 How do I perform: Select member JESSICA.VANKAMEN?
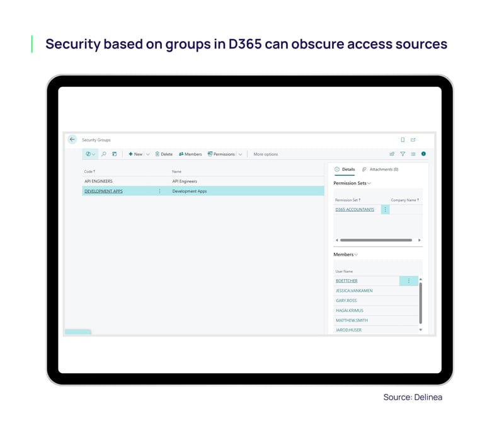(354, 291)
